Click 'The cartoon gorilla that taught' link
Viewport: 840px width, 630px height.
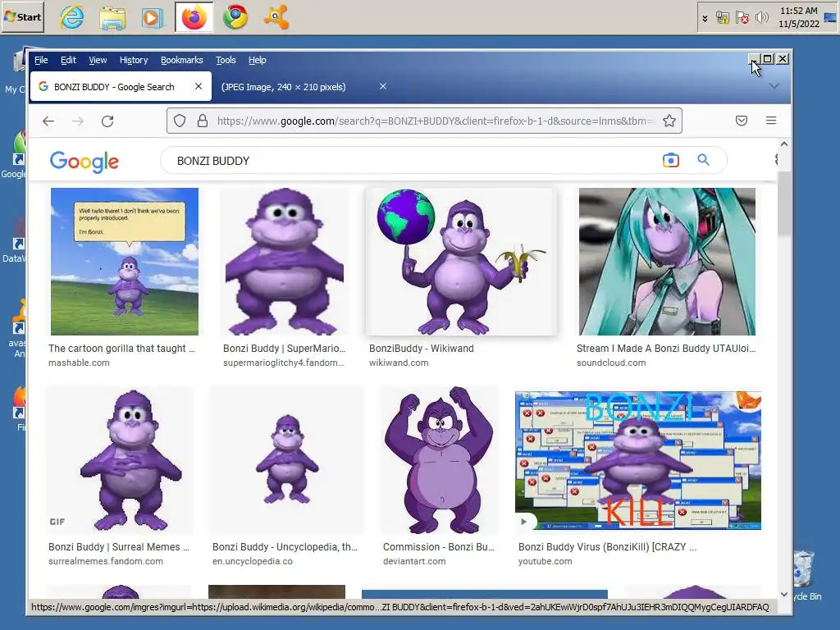click(121, 348)
